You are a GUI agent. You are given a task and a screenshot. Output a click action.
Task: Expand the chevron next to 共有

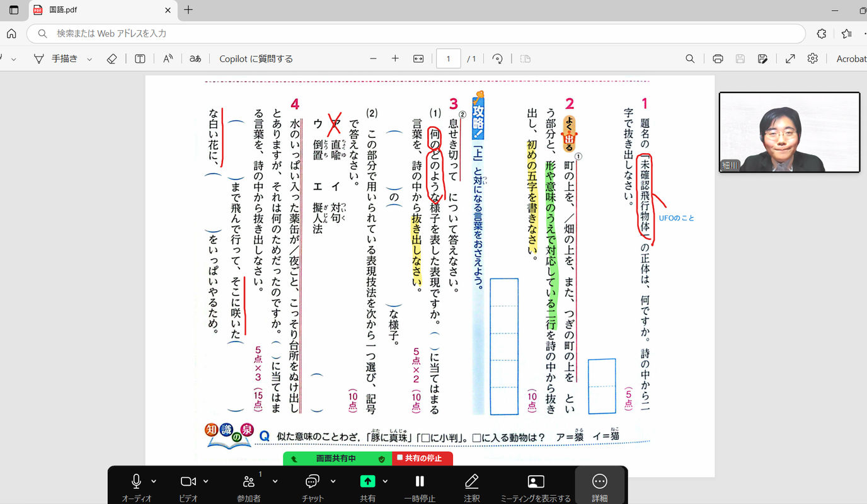coord(385,481)
